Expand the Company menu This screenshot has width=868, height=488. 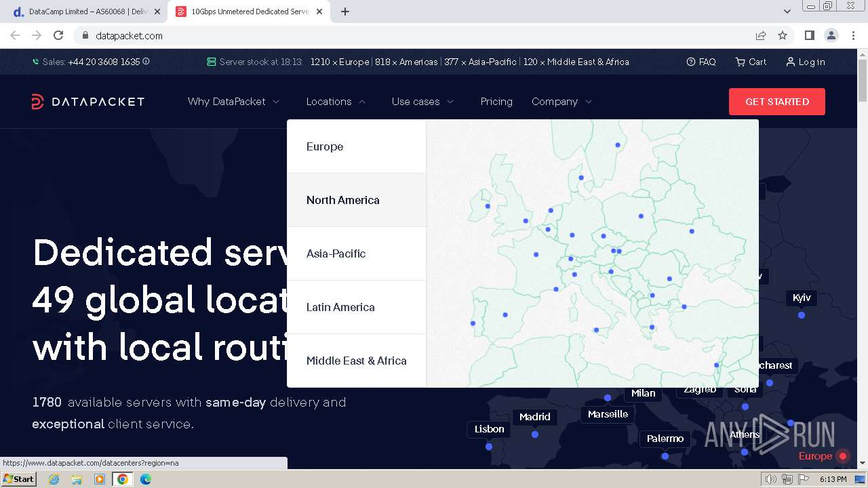click(x=562, y=102)
